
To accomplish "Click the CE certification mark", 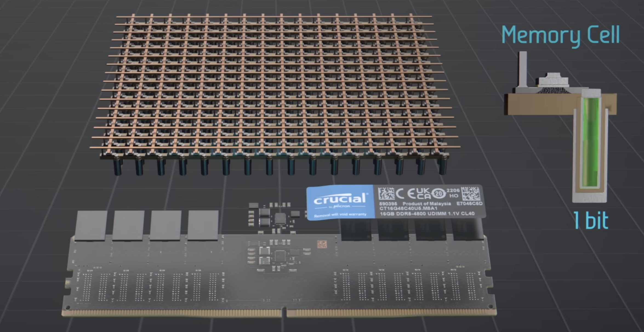I will click(406, 194).
